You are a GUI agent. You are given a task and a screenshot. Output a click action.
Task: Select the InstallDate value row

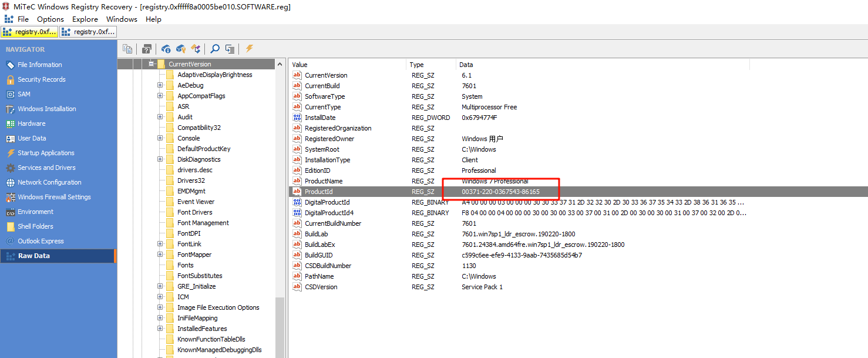pyautogui.click(x=578, y=118)
